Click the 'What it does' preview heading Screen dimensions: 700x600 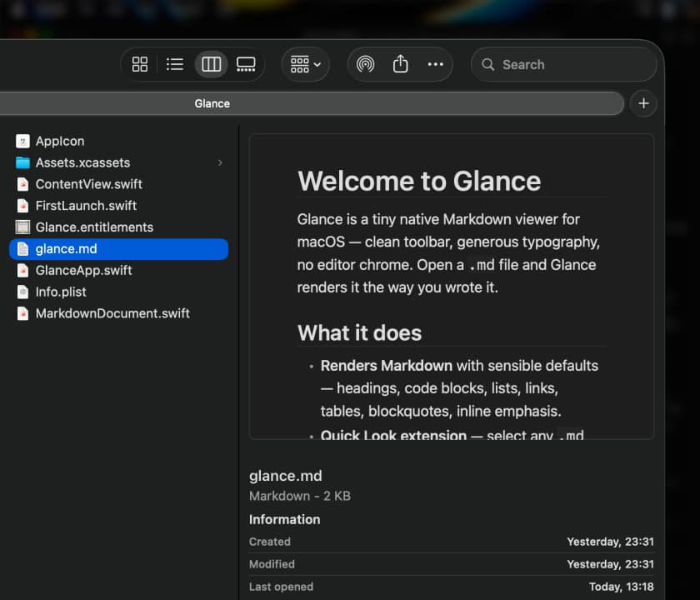pos(359,333)
